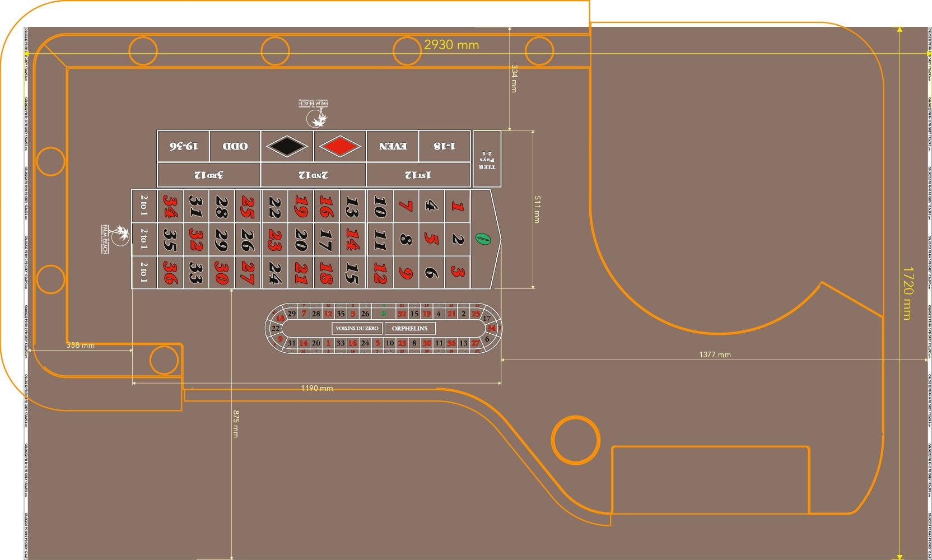Image resolution: width=932 pixels, height=560 pixels.
Task: Click the TIER Pays 2-1 box
Action: [487, 159]
